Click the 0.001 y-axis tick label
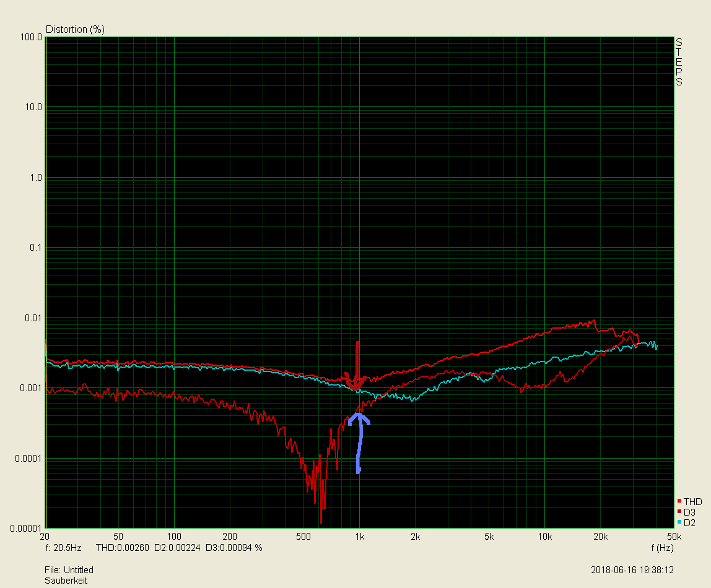711x588 pixels. click(31, 388)
